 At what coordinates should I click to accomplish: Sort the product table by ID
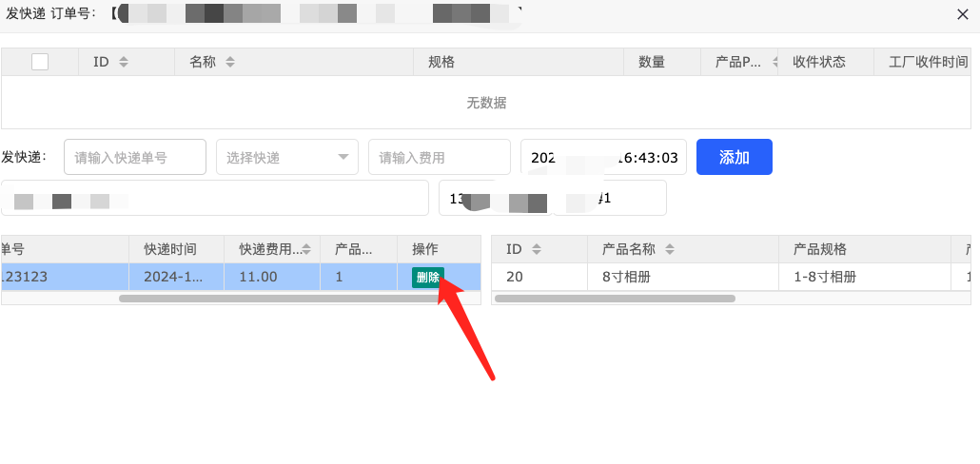coord(536,249)
